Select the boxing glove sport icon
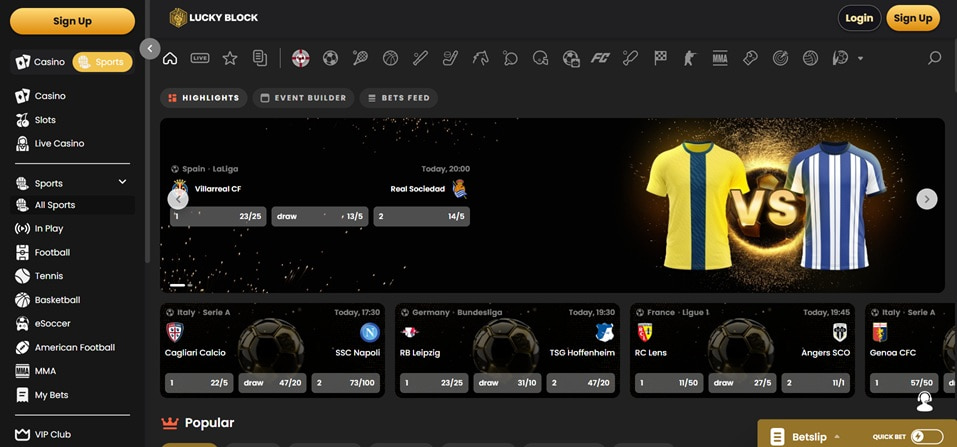This screenshot has height=447, width=957. (750, 58)
